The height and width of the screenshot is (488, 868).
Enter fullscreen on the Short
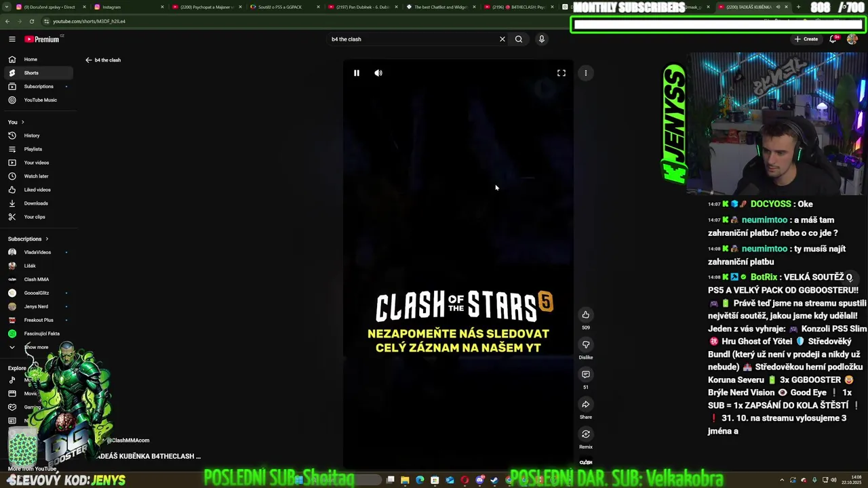coord(561,73)
